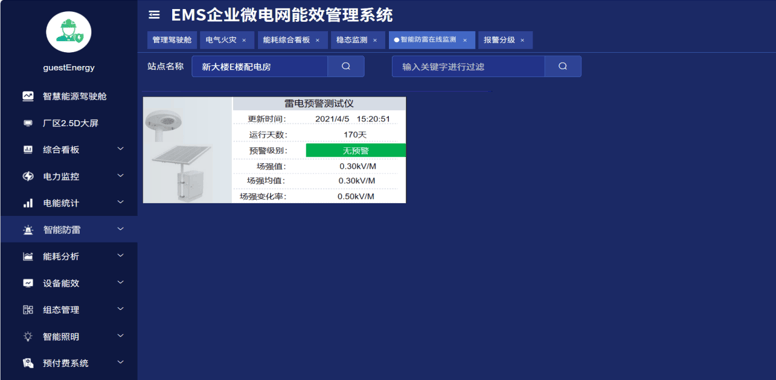Expand the 能耗分析 submenu chevron
The height and width of the screenshot is (380, 776).
pyautogui.click(x=120, y=256)
